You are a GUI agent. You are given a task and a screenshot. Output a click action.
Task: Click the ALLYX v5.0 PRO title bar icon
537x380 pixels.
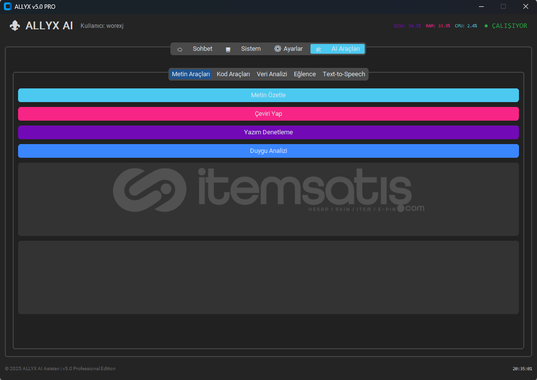pos(8,7)
